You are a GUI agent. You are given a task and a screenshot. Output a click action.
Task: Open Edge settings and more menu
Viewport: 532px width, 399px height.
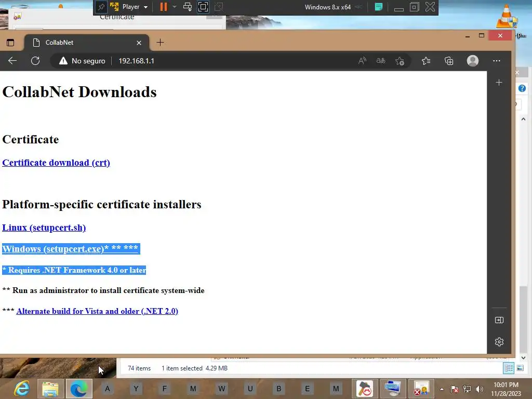[x=496, y=61]
